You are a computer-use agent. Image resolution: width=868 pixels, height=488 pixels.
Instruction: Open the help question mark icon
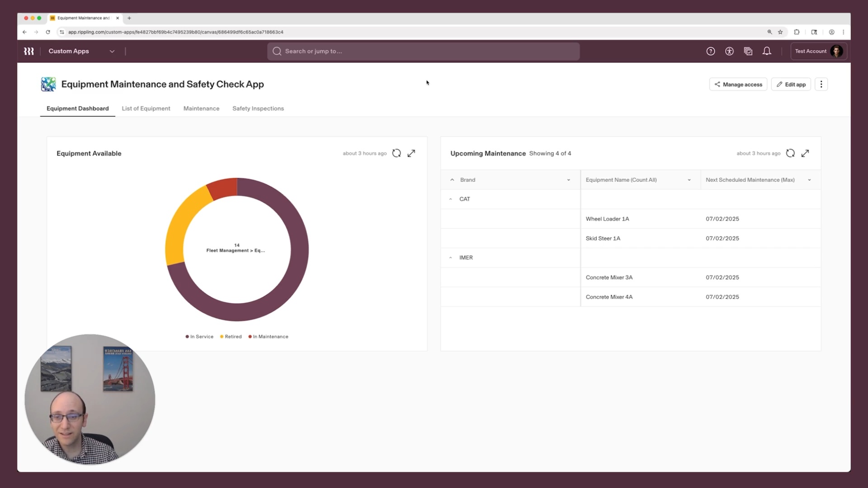click(x=711, y=52)
